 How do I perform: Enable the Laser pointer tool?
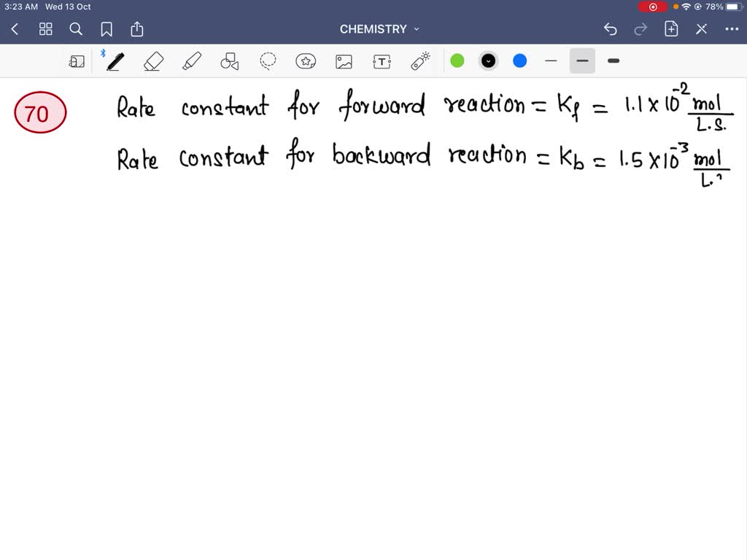pos(419,61)
